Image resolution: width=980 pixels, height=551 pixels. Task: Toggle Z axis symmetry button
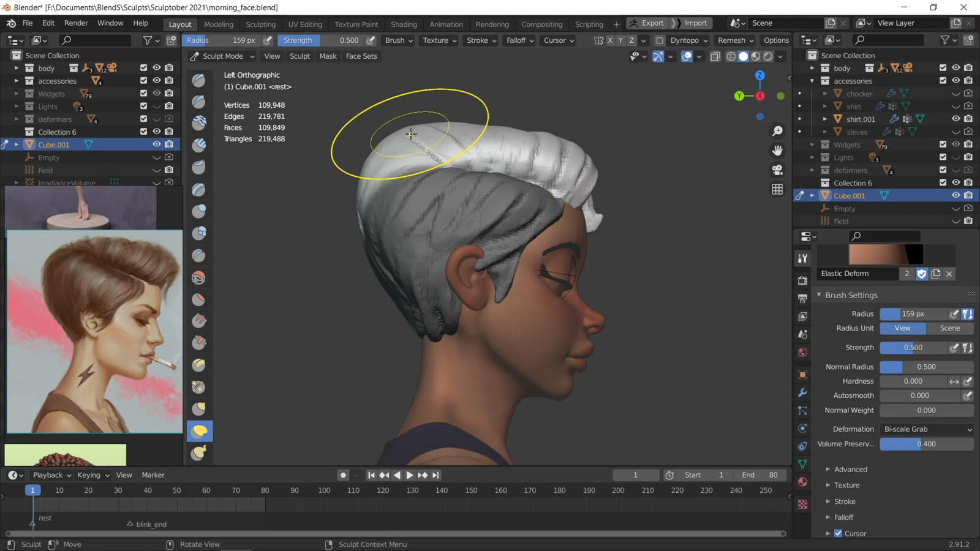click(631, 40)
